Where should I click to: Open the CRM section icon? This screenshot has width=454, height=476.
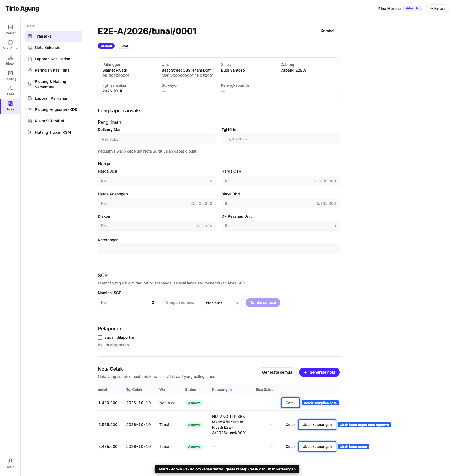[10, 88]
